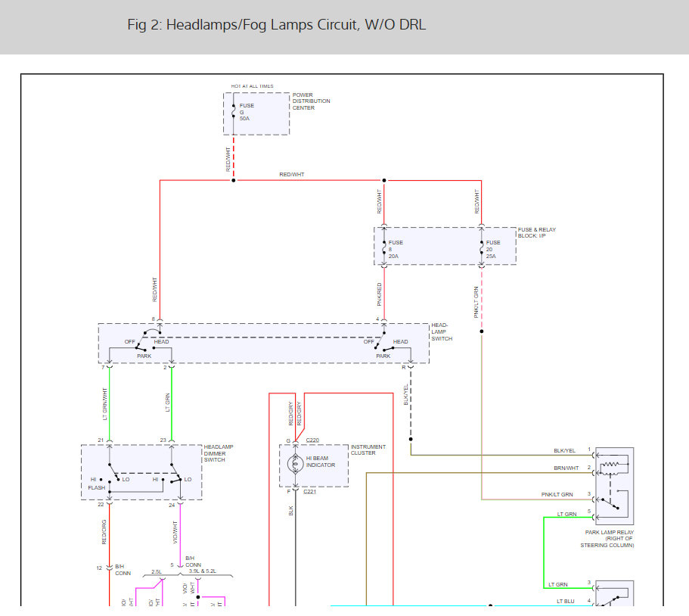Click the Fig 2 Headlamps/Fog Lamps Circuit title

coord(276,25)
